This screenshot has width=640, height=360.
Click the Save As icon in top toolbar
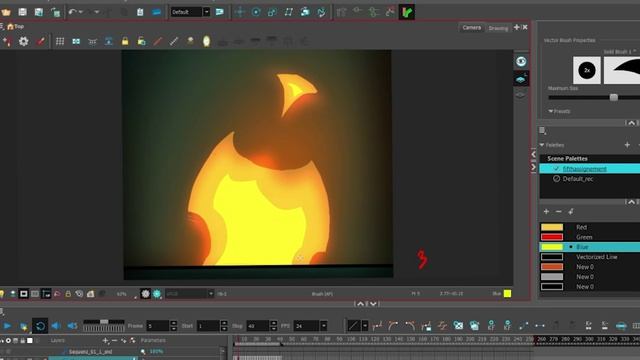click(x=39, y=12)
